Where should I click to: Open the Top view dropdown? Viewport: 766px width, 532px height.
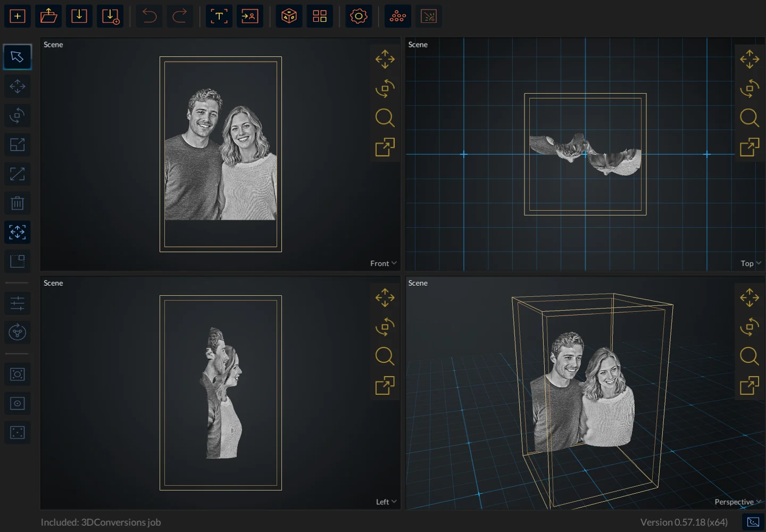[x=751, y=263]
